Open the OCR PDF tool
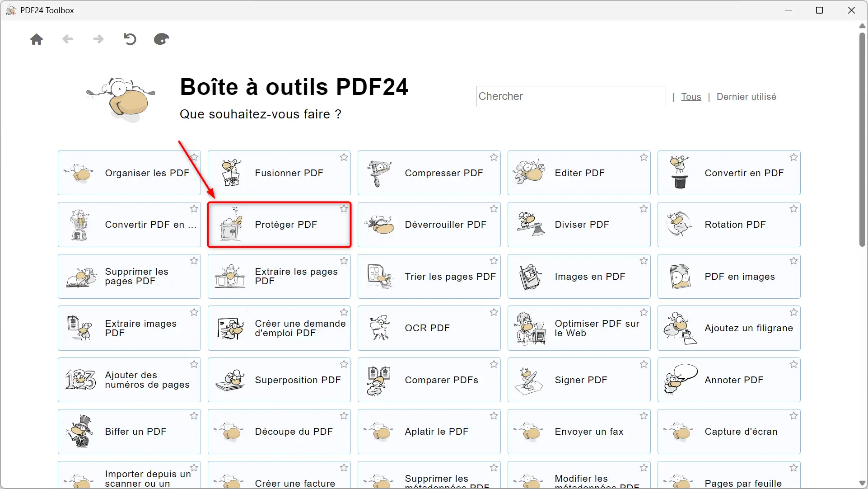This screenshot has width=868, height=489. click(x=429, y=328)
